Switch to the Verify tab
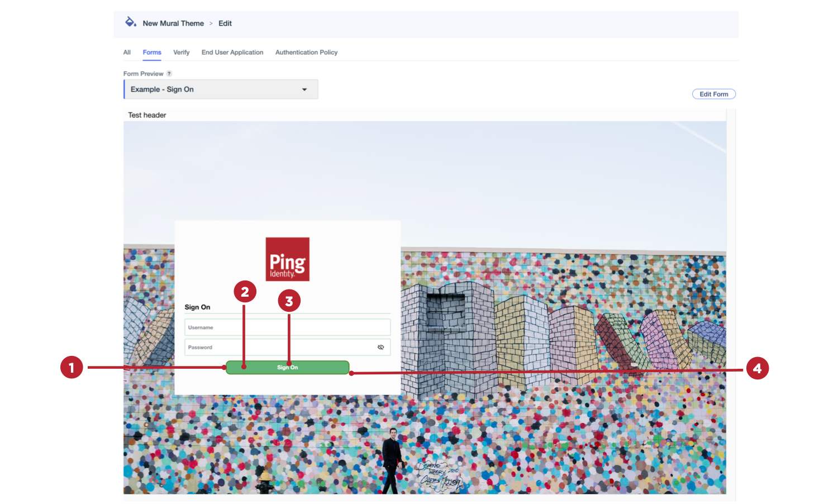This screenshot has height=504, width=838. click(x=181, y=52)
